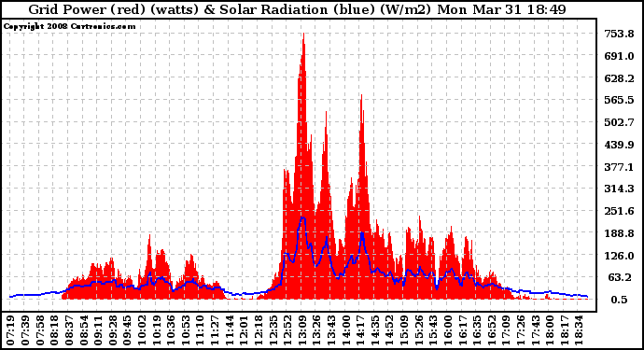Viewport: 644px width, 350px height.
Task: Click the 14:35 time label
Action: tap(375, 330)
